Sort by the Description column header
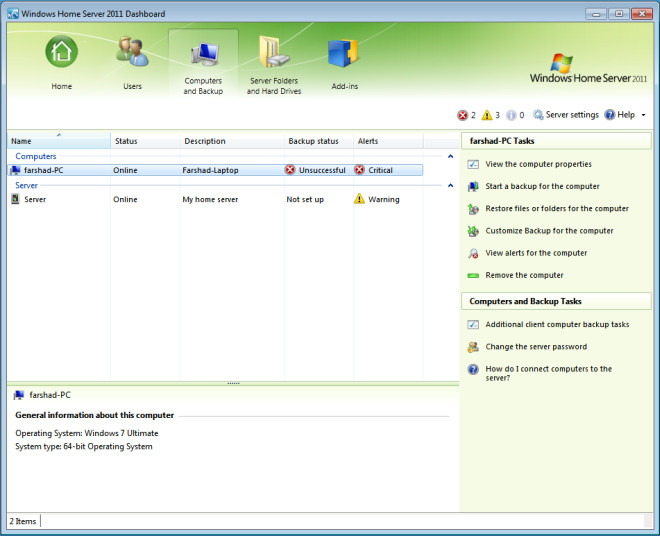This screenshot has height=536, width=660. click(232, 141)
